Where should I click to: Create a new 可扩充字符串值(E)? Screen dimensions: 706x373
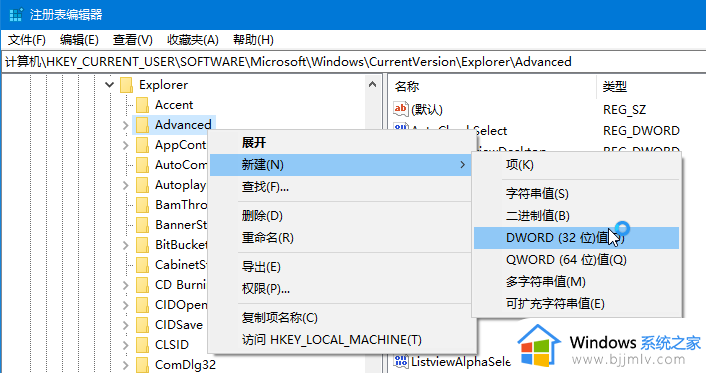coord(576,304)
